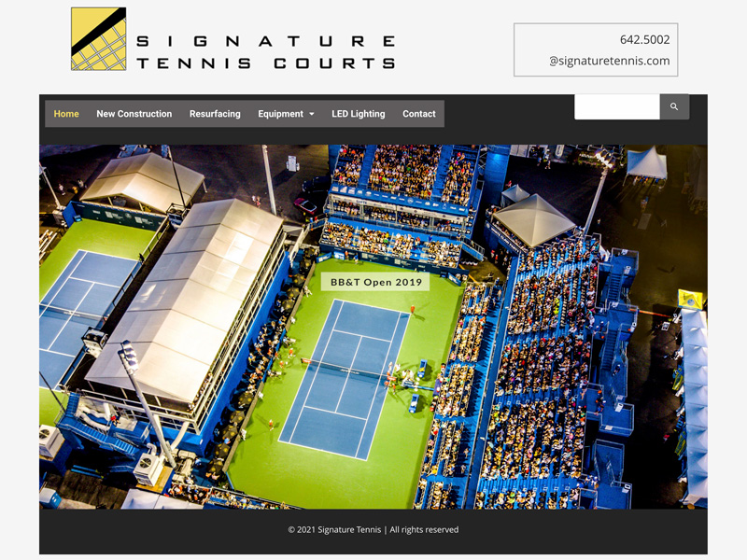747x560 pixels.
Task: Open the Resurfacing page
Action: click(x=215, y=114)
